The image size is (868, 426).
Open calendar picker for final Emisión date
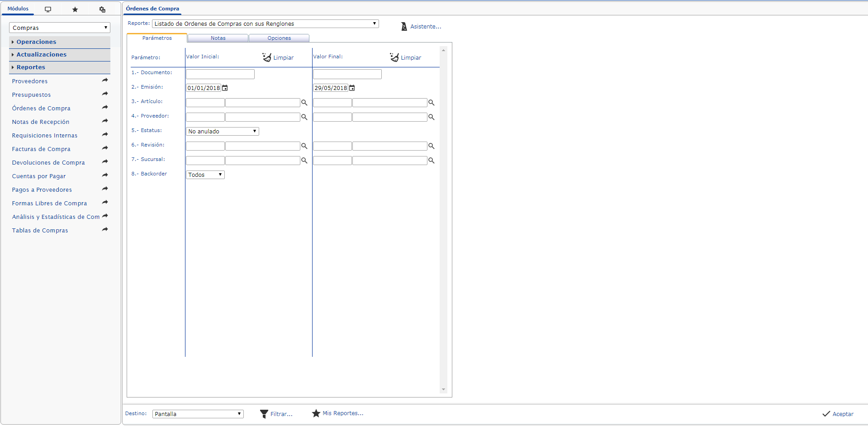point(352,88)
